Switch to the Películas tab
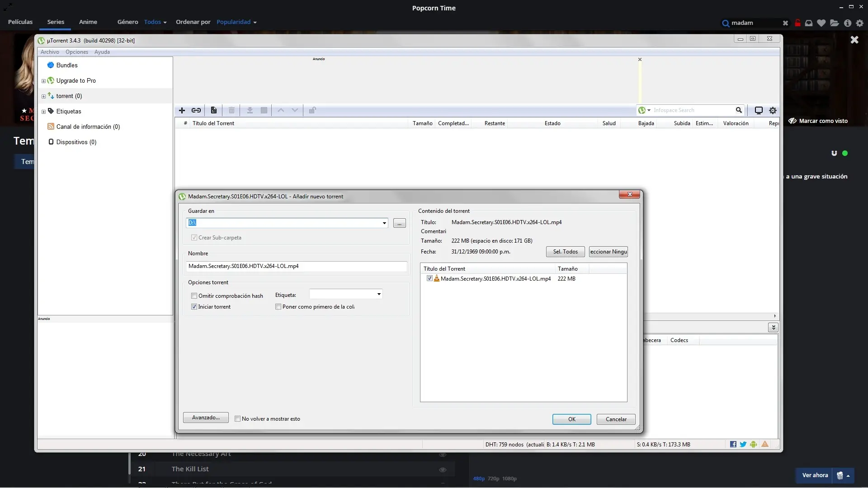Image resolution: width=868 pixels, height=488 pixels. pyautogui.click(x=20, y=22)
